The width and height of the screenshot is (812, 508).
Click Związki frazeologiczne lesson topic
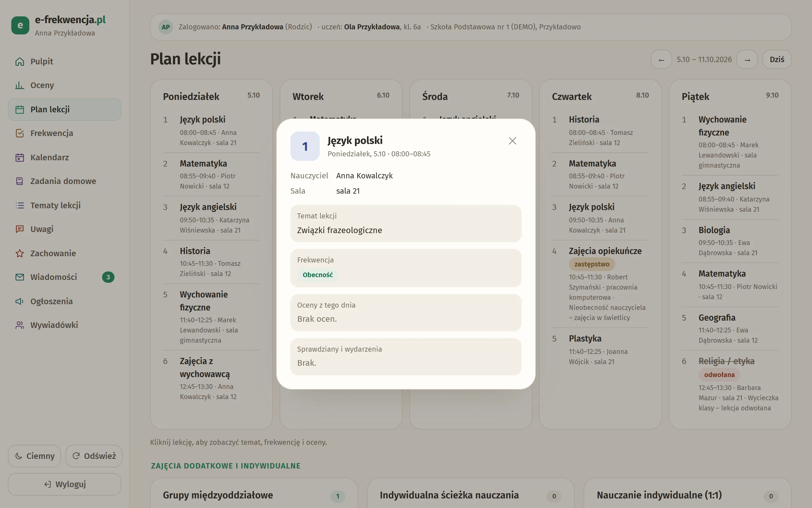click(x=339, y=230)
